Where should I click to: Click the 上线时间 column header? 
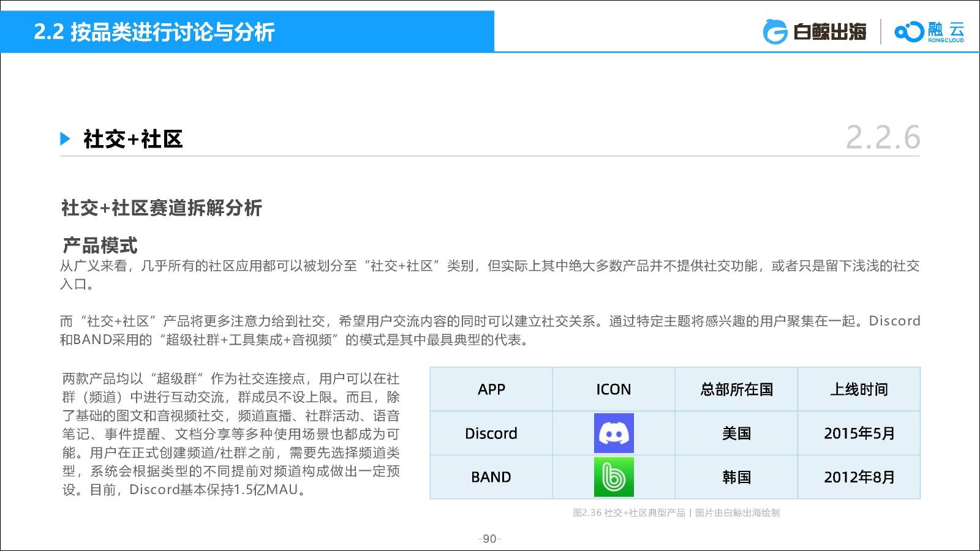[x=859, y=389]
